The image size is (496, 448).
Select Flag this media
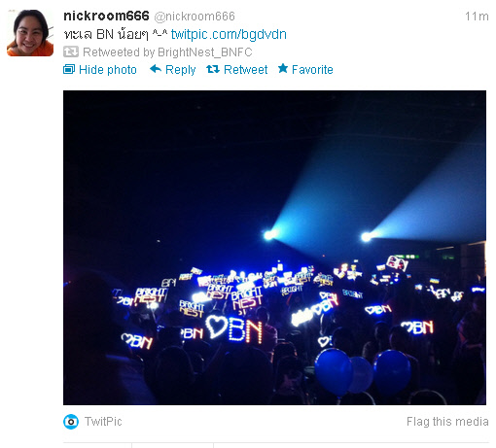coord(447,422)
